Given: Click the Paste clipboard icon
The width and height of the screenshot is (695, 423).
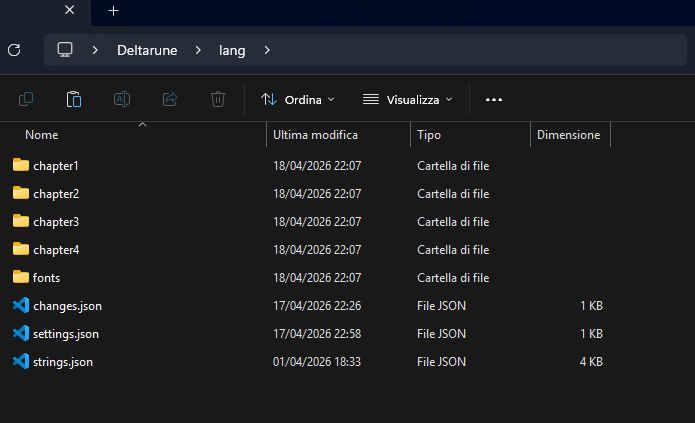Looking at the screenshot, I should click(x=74, y=99).
